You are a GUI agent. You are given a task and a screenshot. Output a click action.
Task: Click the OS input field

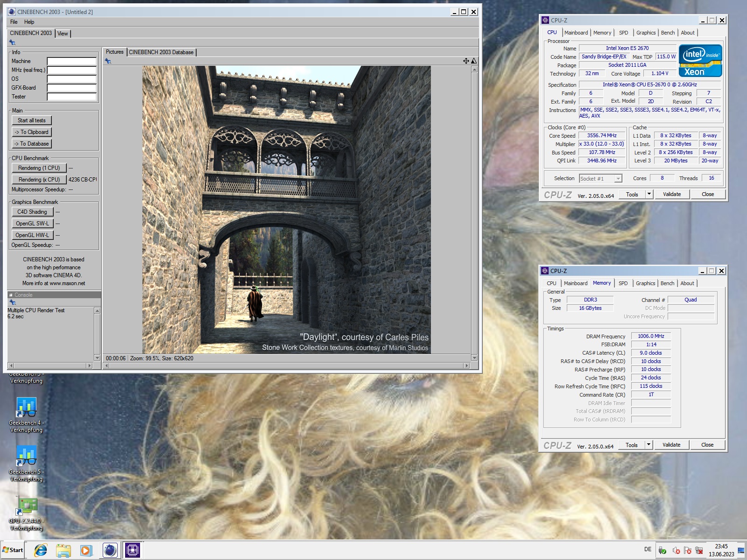[71, 79]
